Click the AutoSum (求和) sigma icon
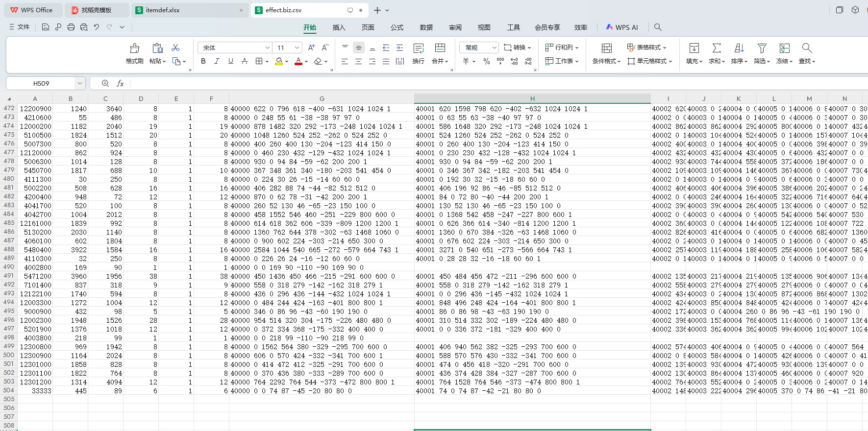Viewport: 868px width, 431px height. point(717,48)
